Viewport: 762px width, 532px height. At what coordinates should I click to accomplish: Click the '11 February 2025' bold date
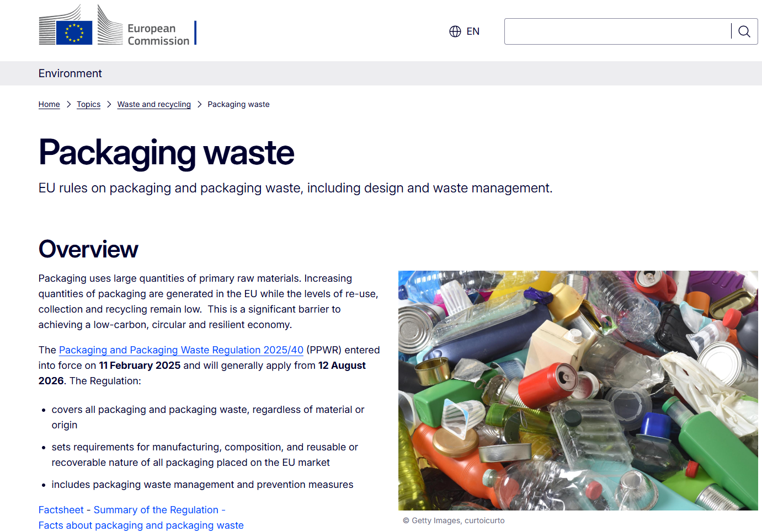pos(140,366)
